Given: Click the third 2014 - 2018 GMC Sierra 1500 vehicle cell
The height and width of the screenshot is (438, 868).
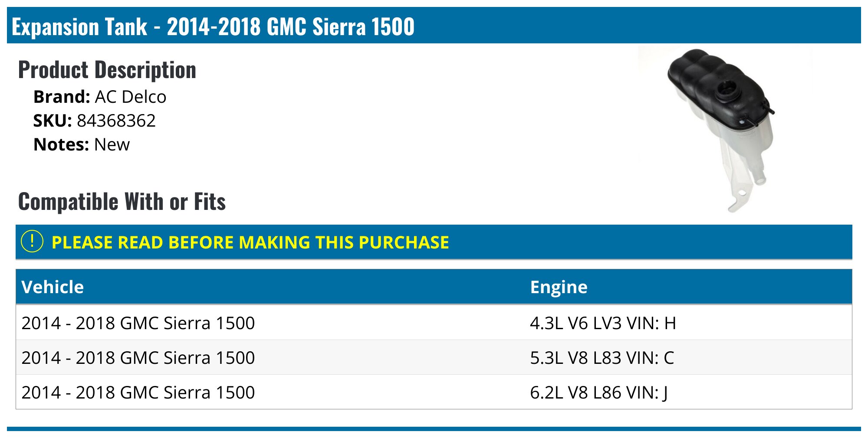Looking at the screenshot, I should click(138, 392).
